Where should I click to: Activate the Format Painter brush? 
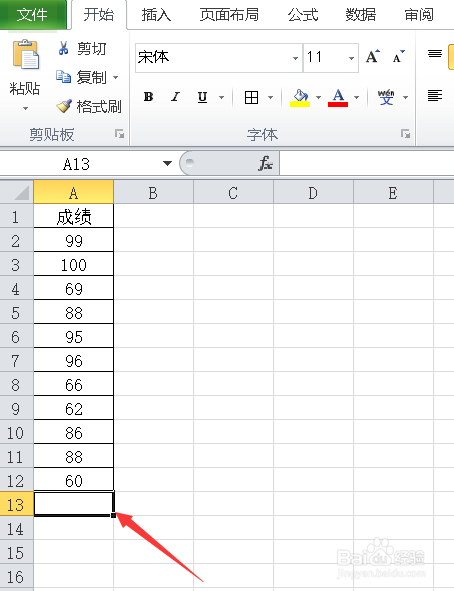tap(89, 106)
